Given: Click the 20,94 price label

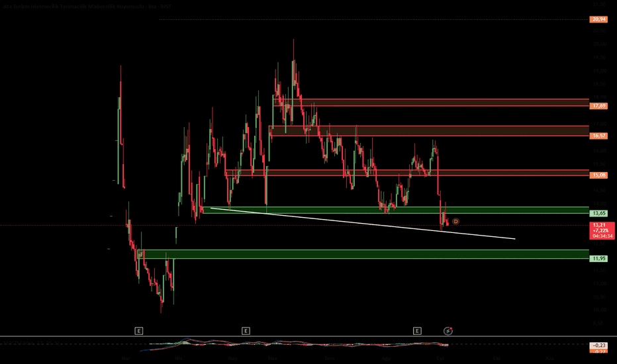Looking at the screenshot, I should 598,19.
